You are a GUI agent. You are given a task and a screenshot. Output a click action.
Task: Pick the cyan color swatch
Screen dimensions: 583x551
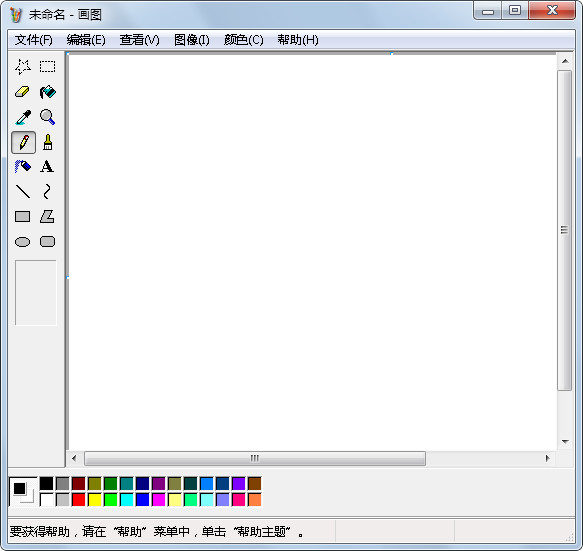[127, 500]
